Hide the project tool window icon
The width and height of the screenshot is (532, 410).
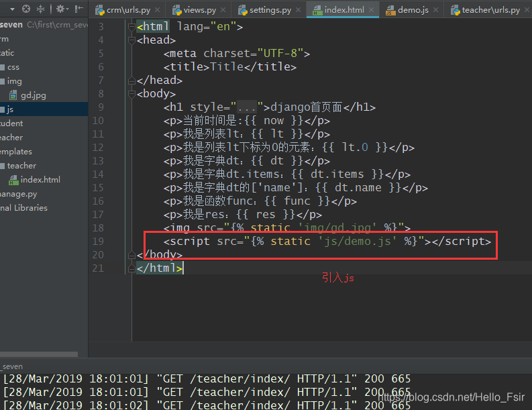click(78, 9)
